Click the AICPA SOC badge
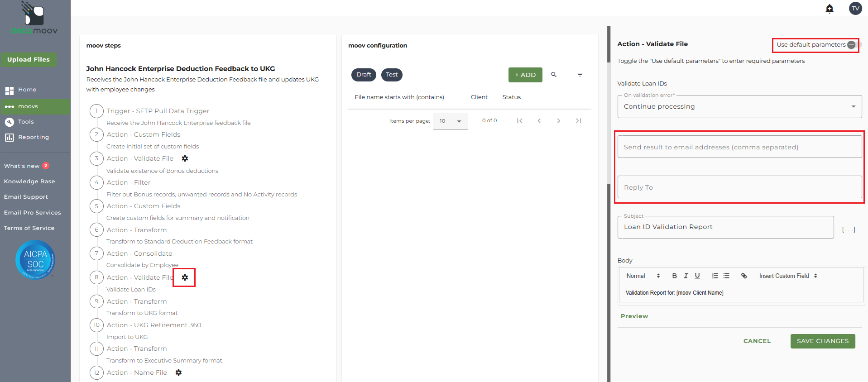 (35, 260)
